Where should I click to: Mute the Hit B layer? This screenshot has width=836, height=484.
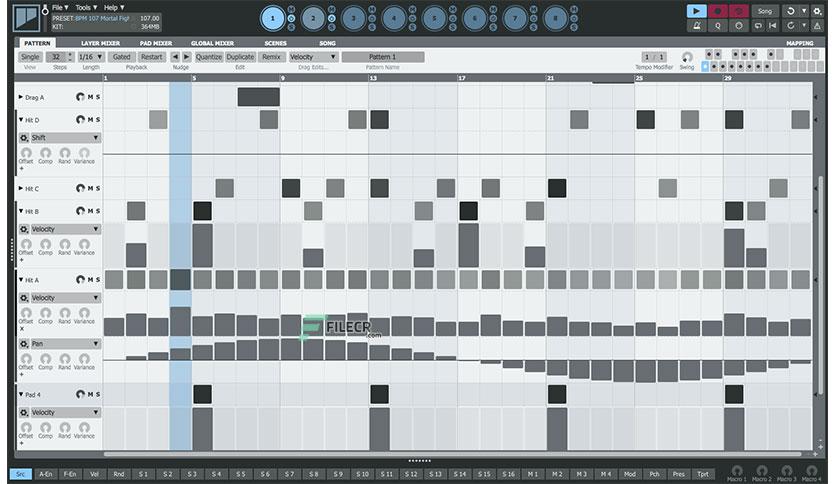pos(90,211)
